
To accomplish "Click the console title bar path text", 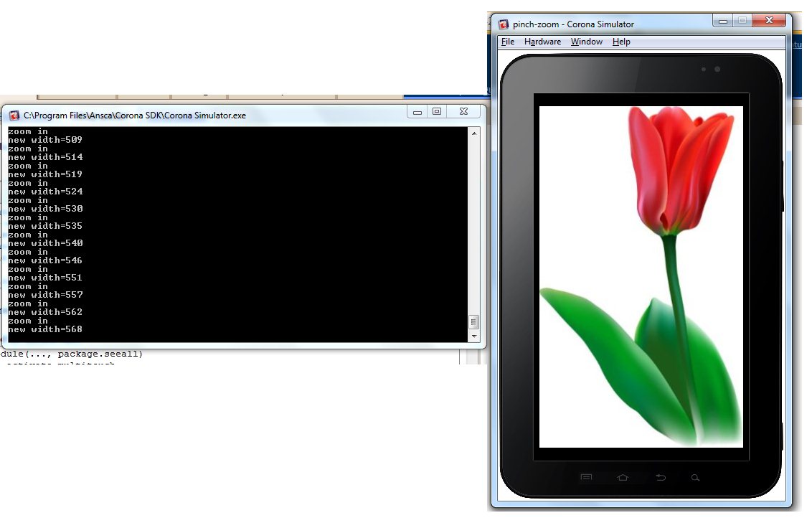I will point(135,115).
